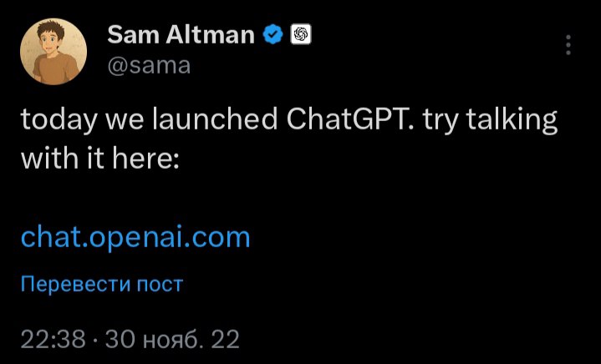Open the chat.openai.com link
The height and width of the screenshot is (364, 601).
[135, 236]
